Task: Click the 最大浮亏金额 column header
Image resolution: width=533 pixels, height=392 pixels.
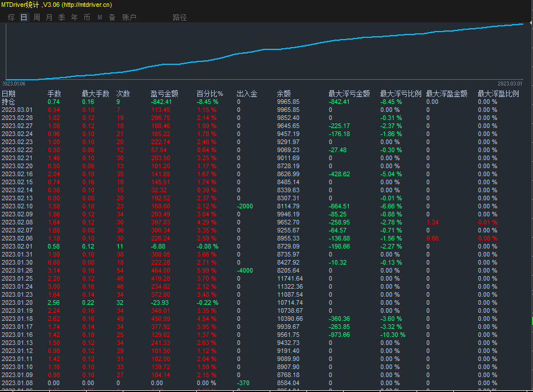Action: [x=349, y=94]
